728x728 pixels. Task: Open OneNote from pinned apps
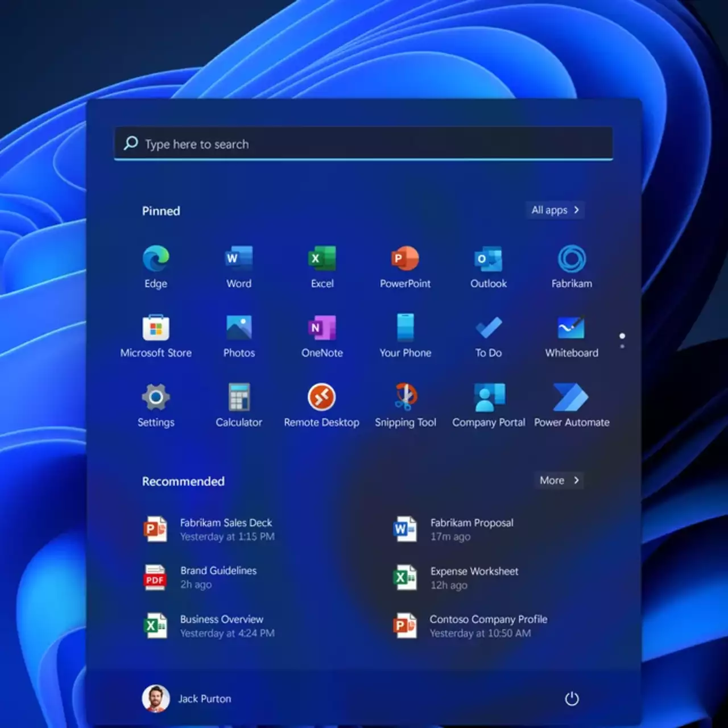(322, 336)
